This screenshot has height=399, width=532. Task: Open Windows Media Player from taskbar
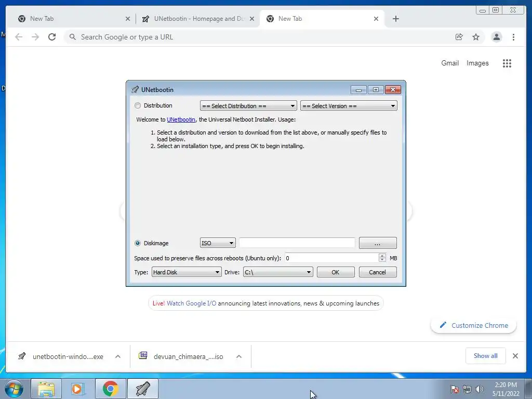[78, 389]
